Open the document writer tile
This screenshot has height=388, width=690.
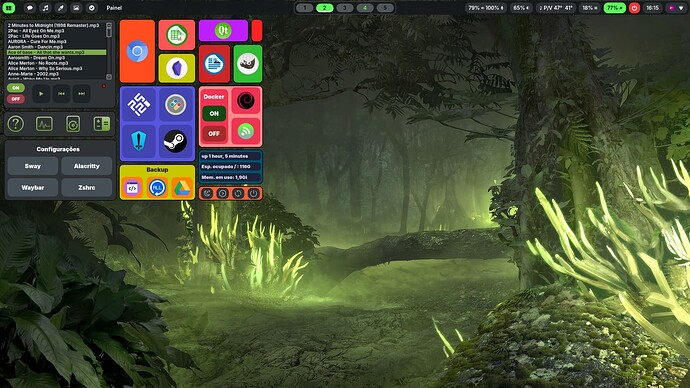214,64
